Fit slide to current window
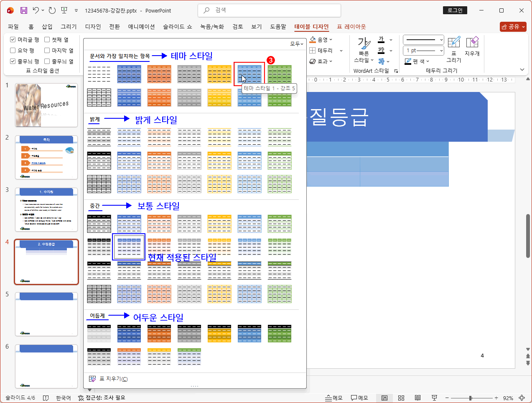The width and height of the screenshot is (532, 403). pos(522,398)
